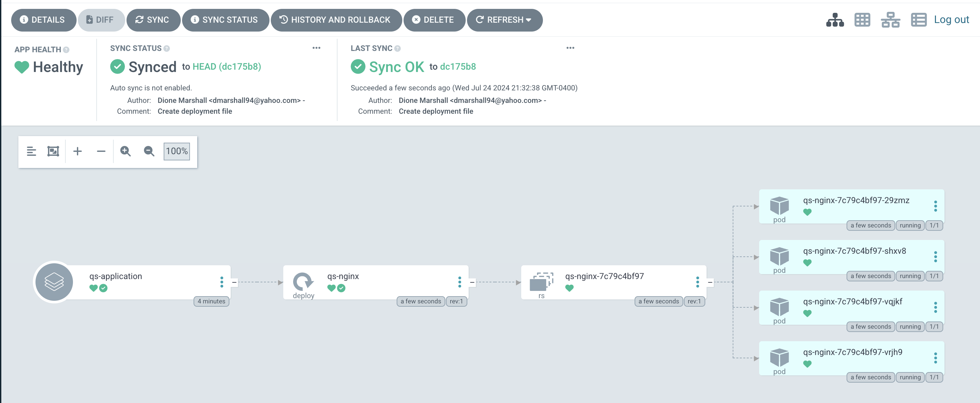Select pod icon of qs-nginx-7c79c4bf97-vrjh9
Image resolution: width=980 pixels, height=403 pixels.
coord(779,358)
